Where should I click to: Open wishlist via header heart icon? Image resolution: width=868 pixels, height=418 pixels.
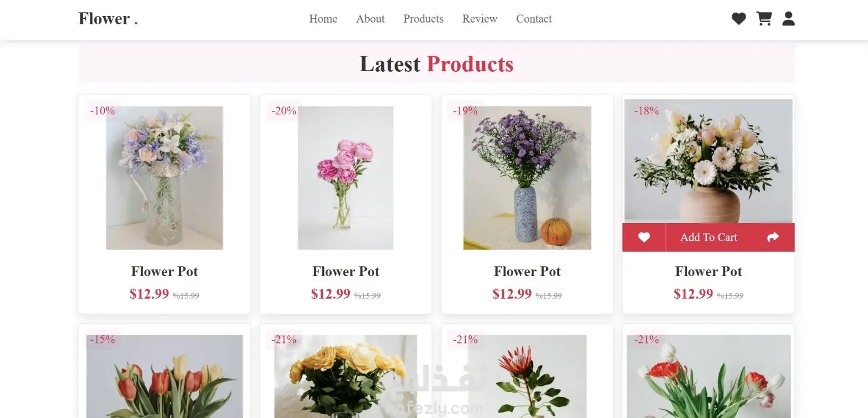(738, 19)
